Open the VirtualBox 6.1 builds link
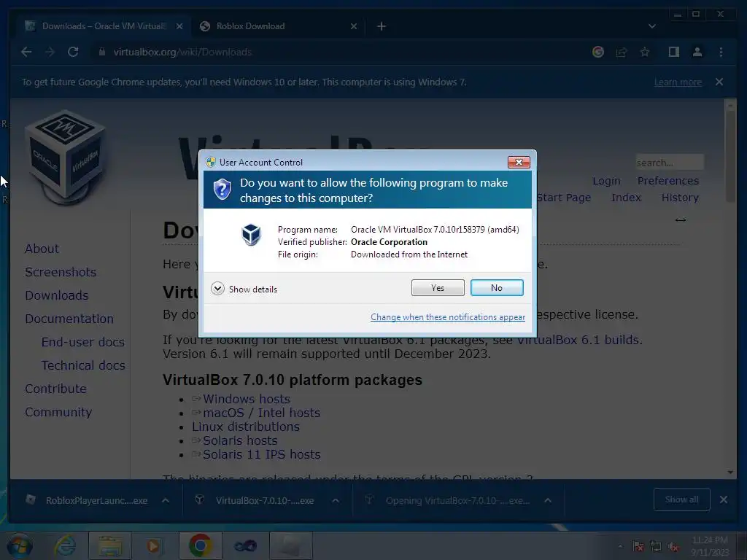This screenshot has width=747, height=560. 580,340
